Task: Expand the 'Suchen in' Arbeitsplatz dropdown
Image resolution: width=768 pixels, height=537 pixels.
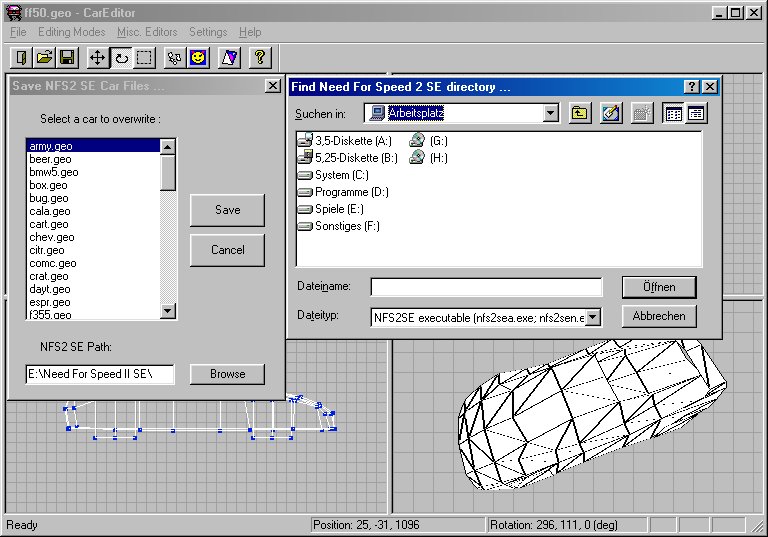Action: 551,114
